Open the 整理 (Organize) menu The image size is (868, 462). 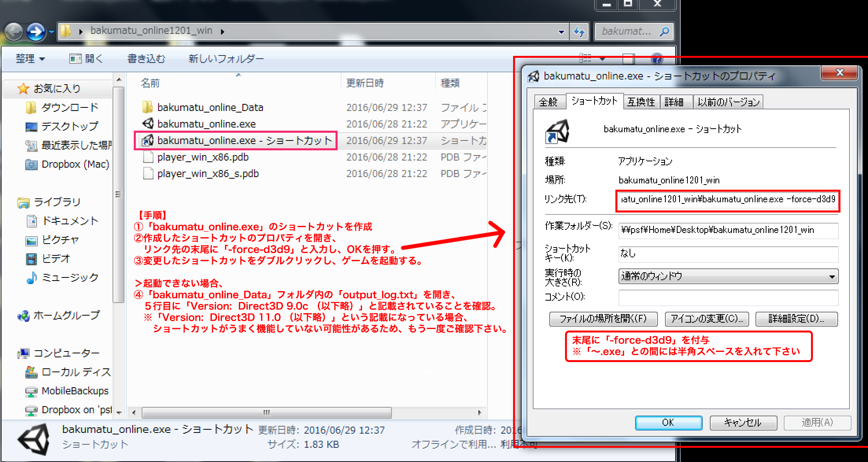coord(30,59)
